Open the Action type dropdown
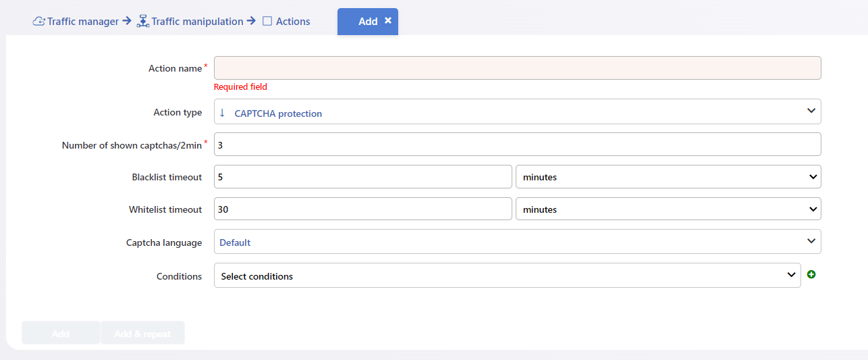The height and width of the screenshot is (360, 868). coord(518,111)
